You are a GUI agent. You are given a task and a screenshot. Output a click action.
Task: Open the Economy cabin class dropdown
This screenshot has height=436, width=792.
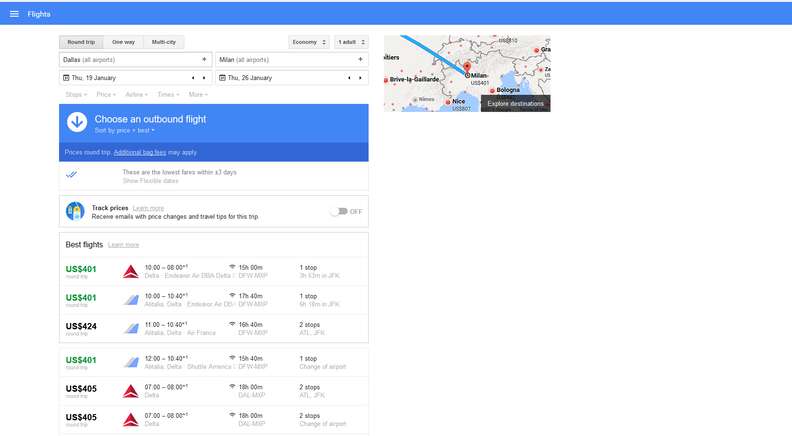309,42
